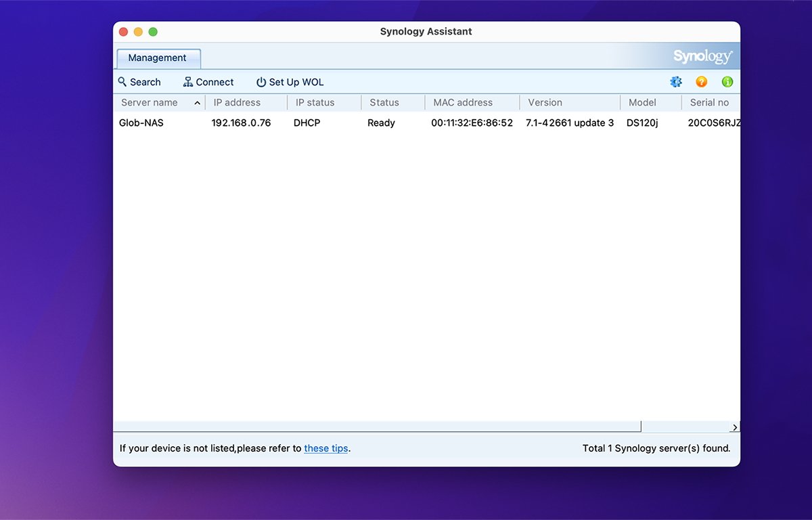Open the "these tips" link
812x520 pixels.
(x=326, y=448)
